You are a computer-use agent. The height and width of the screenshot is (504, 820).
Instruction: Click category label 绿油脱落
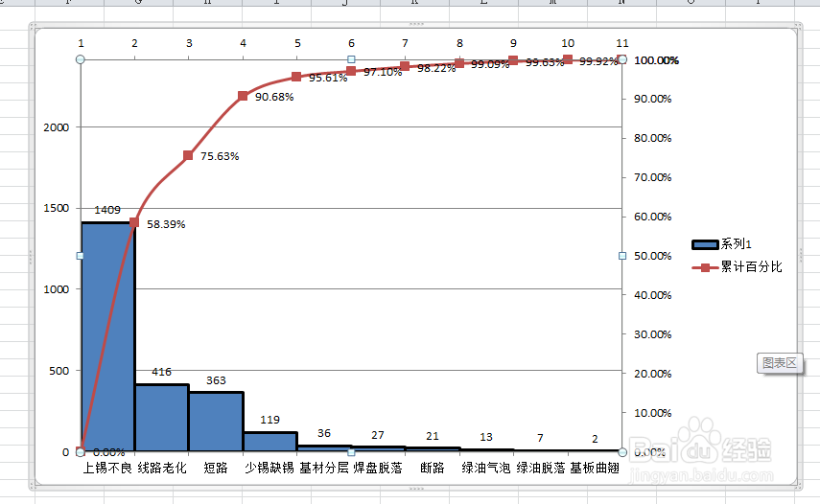tap(541, 468)
